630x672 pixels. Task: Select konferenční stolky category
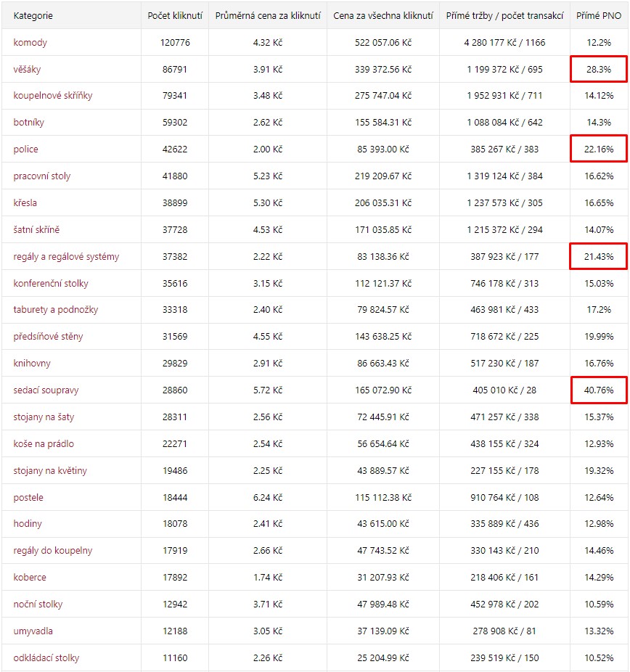[x=51, y=283]
